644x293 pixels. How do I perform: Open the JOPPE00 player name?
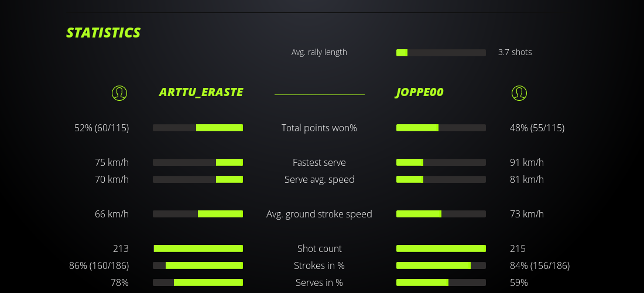419,93
